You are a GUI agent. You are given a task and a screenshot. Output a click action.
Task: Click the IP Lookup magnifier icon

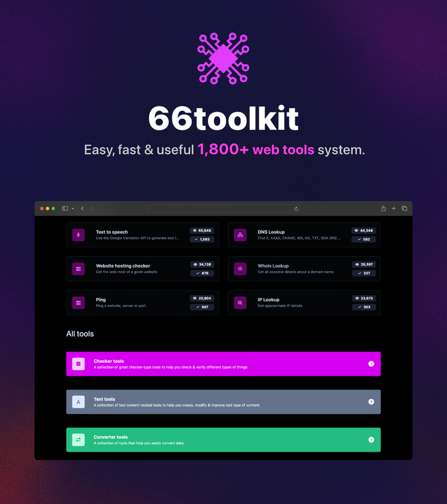tap(240, 303)
